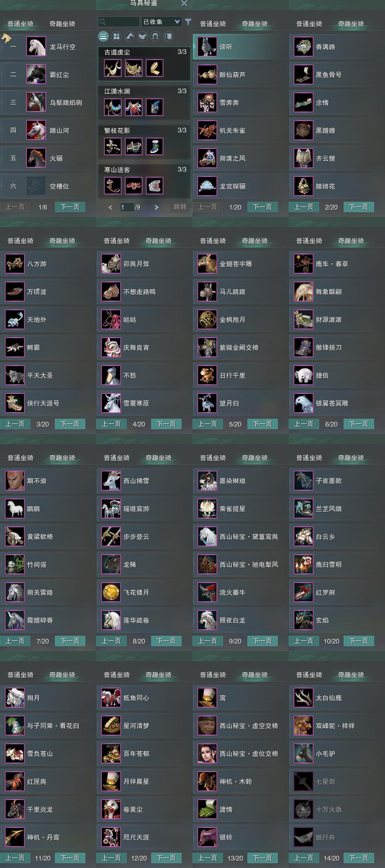Pick the pink-bordered 寒山送客 saddle thumbnail
Image resolution: width=385 pixels, height=868 pixels.
click(x=134, y=186)
